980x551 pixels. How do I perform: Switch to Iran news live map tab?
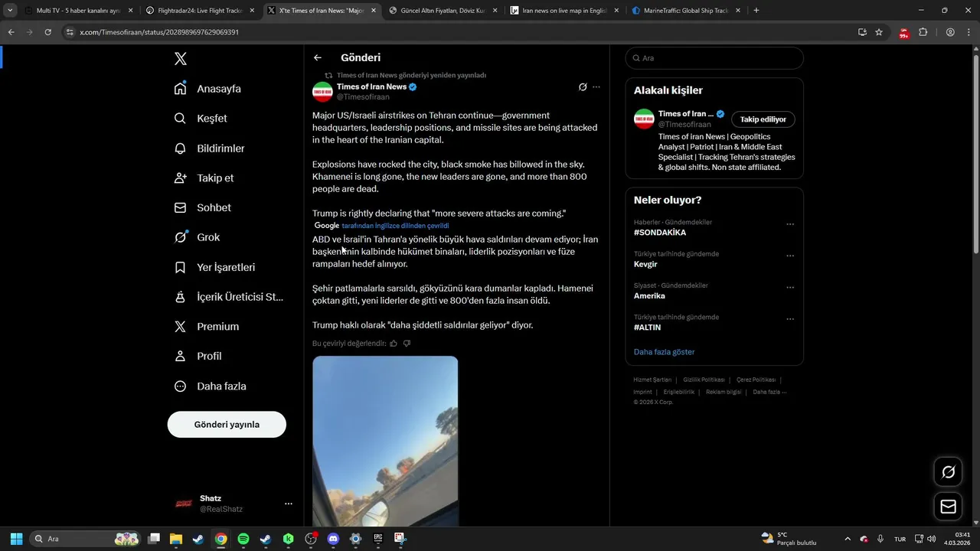click(566, 11)
